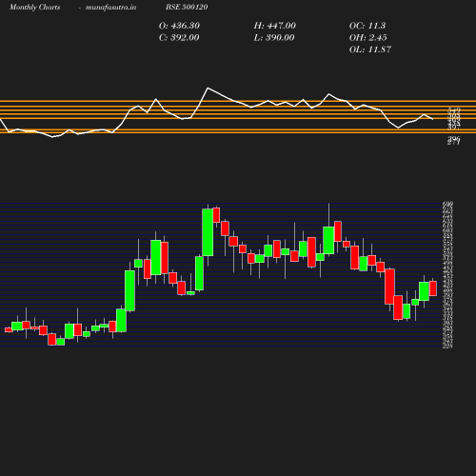Select the open price value "O: 436.30"

179,26
